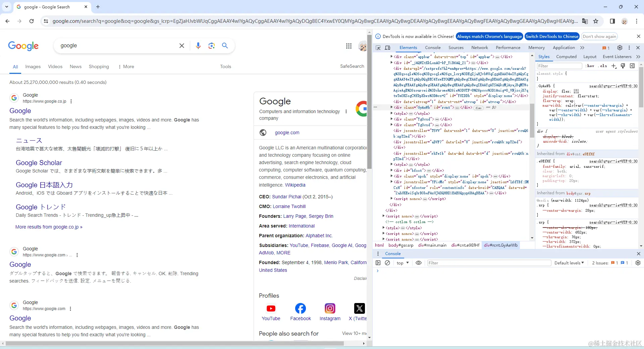
Task: Select the News search tab
Action: pyautogui.click(x=75, y=66)
